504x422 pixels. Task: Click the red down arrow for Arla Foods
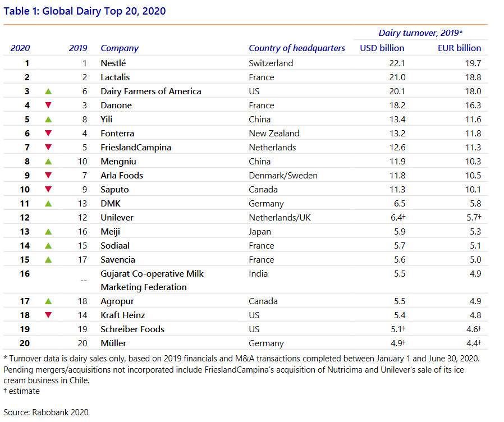(x=48, y=175)
